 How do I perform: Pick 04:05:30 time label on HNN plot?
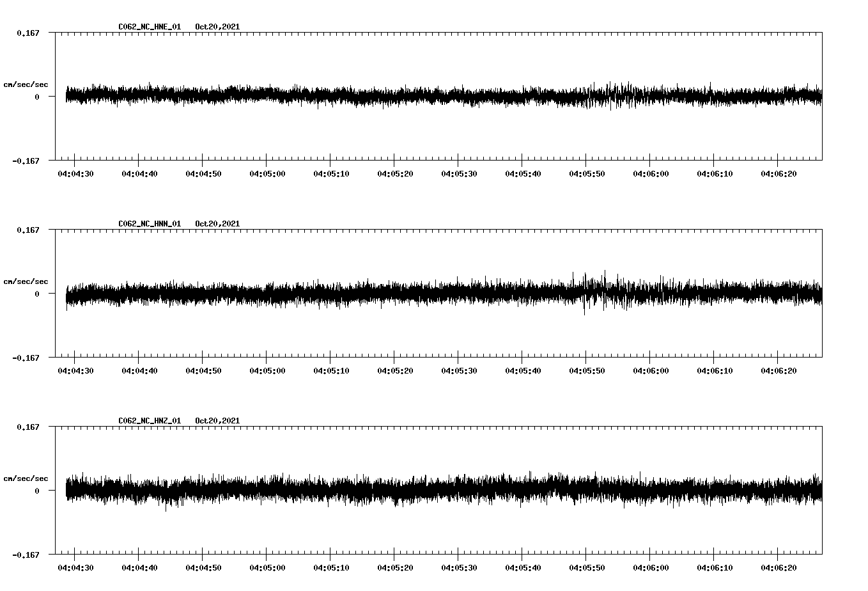(459, 370)
